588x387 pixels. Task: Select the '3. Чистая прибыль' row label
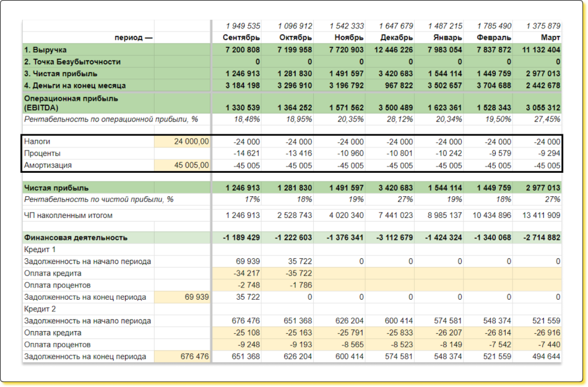pyautogui.click(x=61, y=74)
